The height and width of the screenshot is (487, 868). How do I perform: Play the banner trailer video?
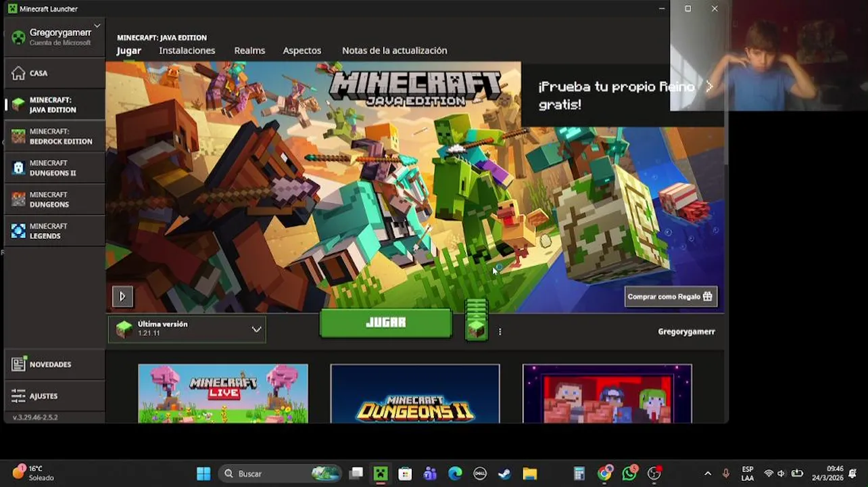(122, 296)
